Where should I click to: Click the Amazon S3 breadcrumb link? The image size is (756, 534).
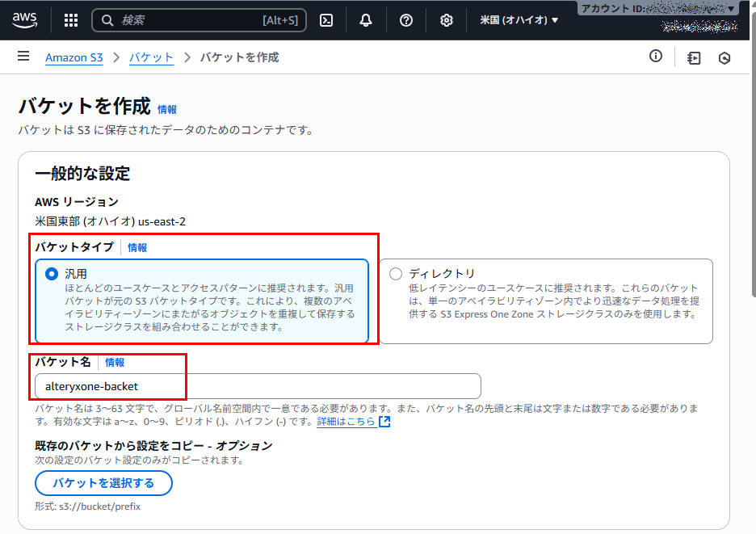click(x=74, y=57)
